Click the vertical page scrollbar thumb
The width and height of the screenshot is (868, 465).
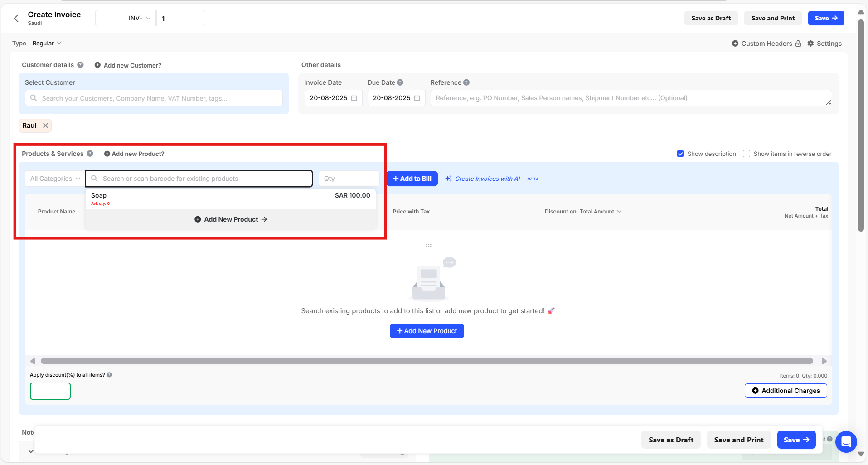[x=861, y=125]
